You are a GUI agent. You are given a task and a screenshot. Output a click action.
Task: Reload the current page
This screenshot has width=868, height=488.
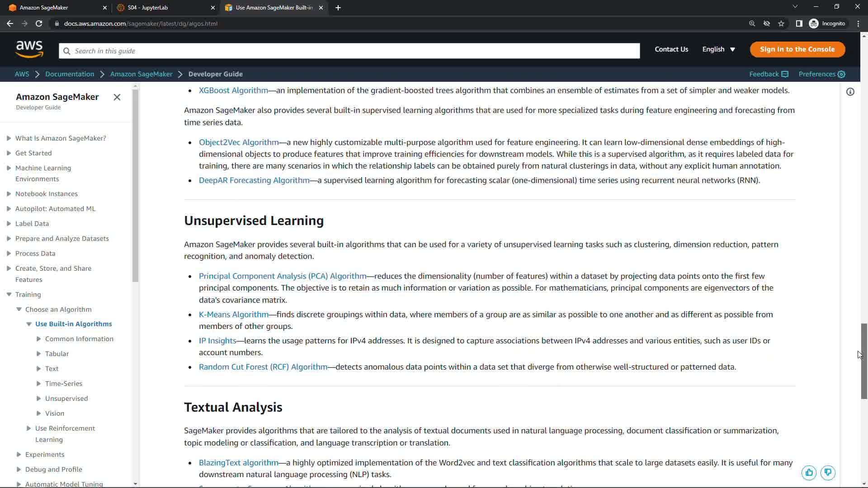[39, 23]
